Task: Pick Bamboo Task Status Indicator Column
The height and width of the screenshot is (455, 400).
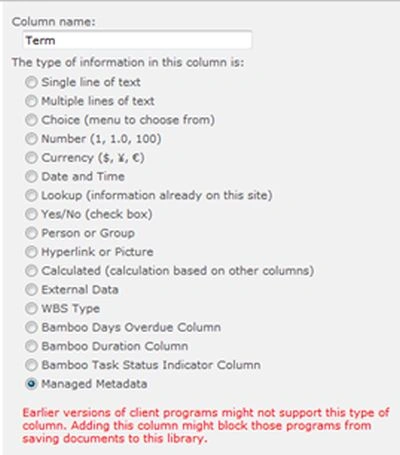Action: (31, 365)
